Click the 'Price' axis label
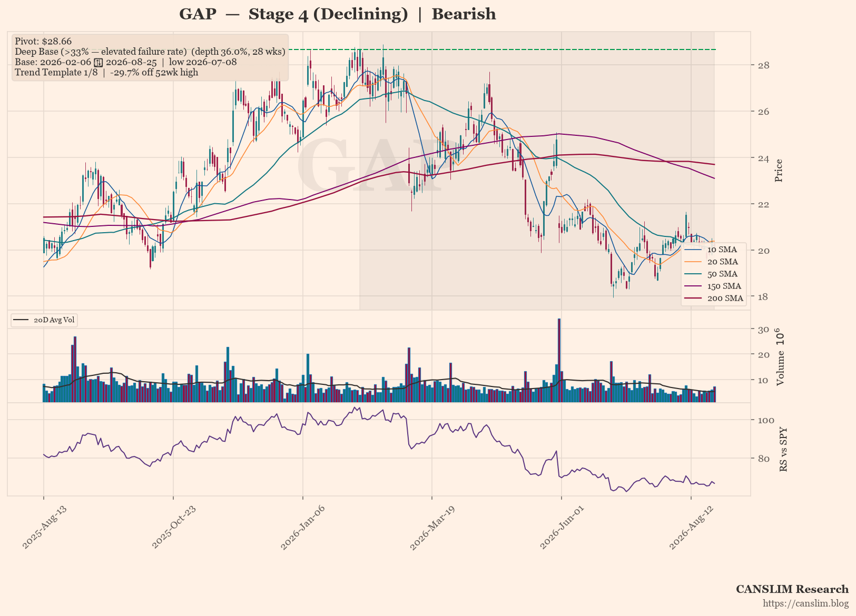856x616 pixels. (779, 171)
